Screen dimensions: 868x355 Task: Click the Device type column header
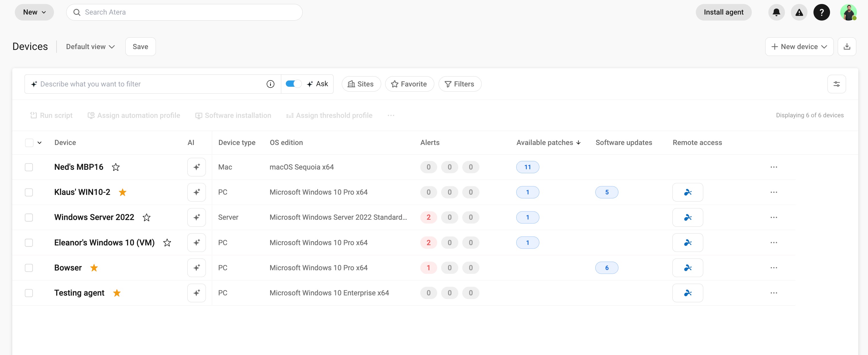tap(236, 143)
